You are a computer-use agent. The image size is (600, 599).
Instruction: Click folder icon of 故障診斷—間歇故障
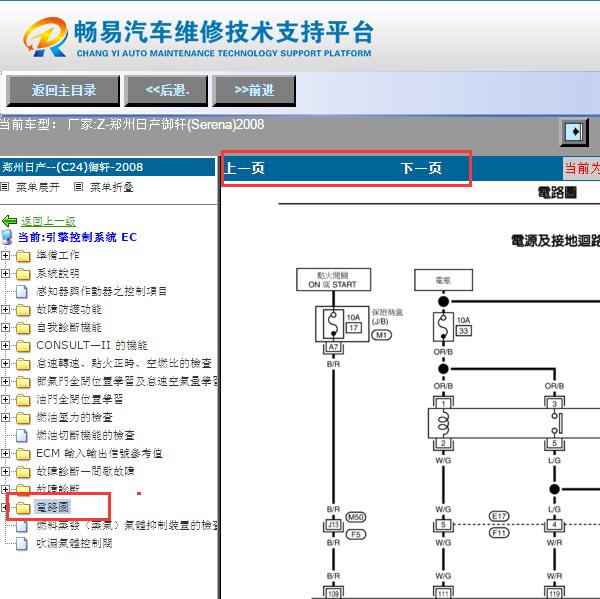pyautogui.click(x=23, y=472)
